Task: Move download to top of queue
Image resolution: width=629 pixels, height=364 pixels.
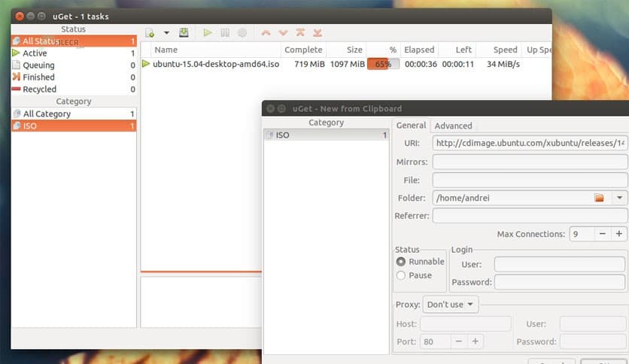Action: (x=300, y=33)
